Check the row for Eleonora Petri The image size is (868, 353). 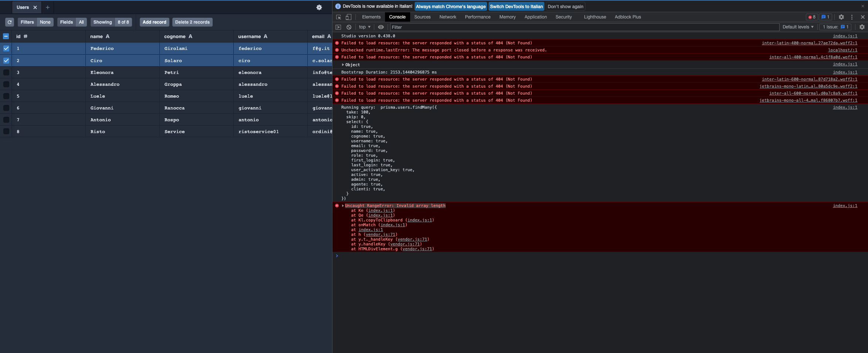click(6, 72)
